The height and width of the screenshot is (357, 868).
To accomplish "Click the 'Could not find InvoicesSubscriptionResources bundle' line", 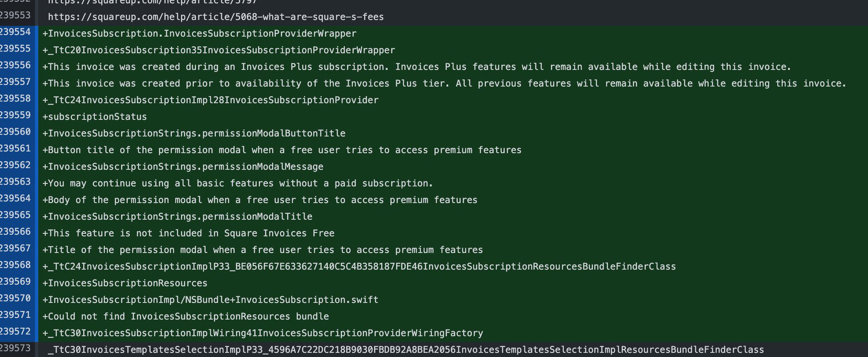I will click(186, 316).
